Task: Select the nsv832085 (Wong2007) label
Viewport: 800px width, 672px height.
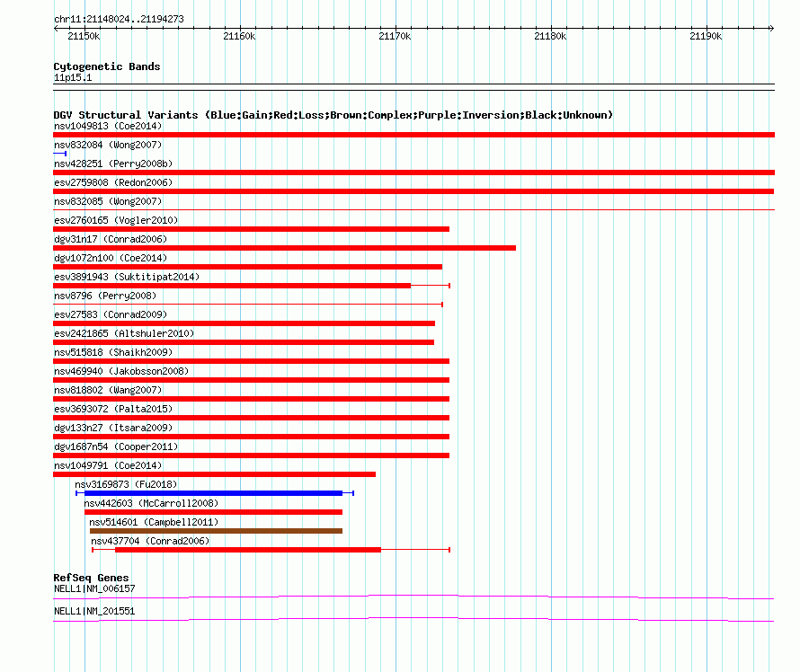Action: click(108, 201)
